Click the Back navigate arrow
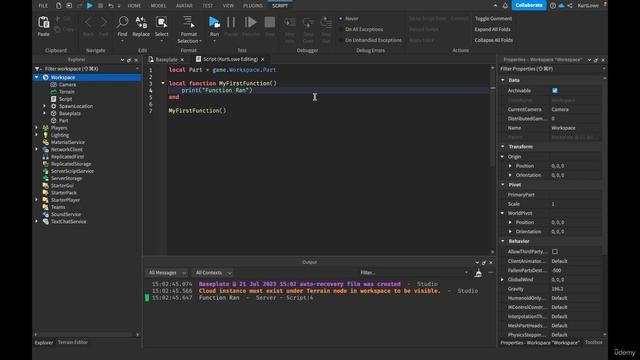This screenshot has width=640, height=360. click(x=88, y=22)
